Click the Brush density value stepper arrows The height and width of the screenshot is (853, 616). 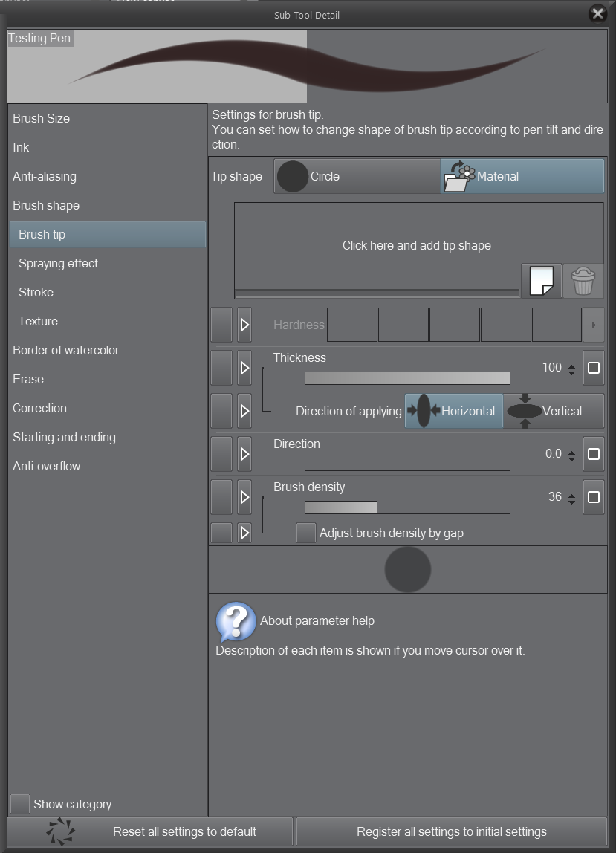pos(571,499)
